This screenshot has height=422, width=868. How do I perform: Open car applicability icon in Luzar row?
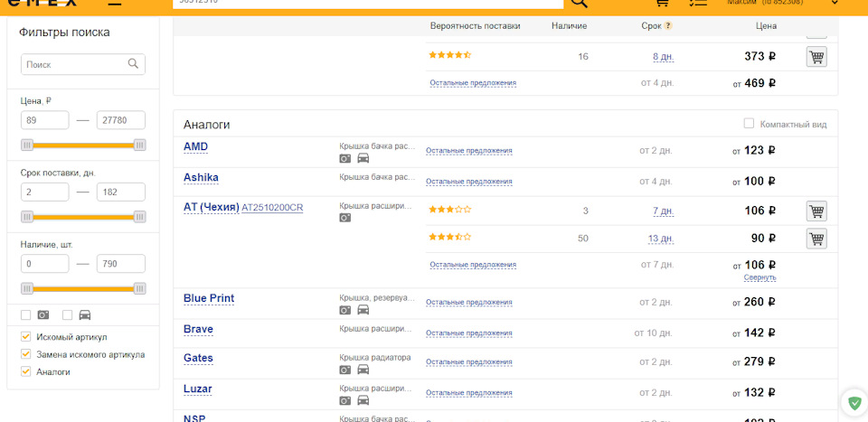[x=363, y=400]
